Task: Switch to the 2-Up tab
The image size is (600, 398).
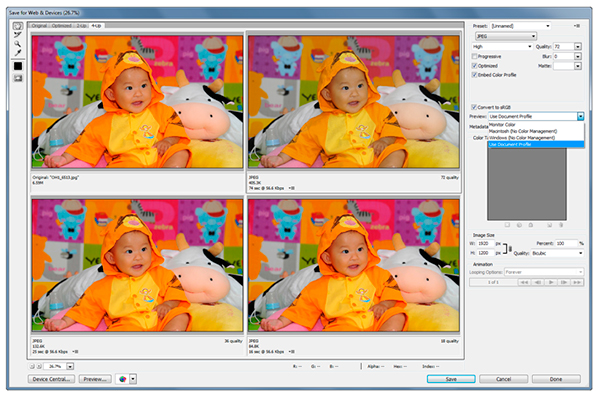Action: [x=81, y=26]
